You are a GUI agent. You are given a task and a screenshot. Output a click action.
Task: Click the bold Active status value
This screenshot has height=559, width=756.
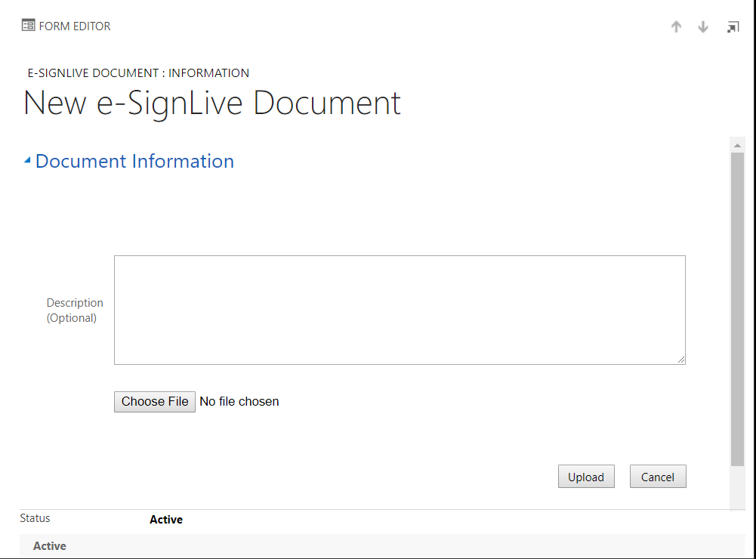pos(166,520)
